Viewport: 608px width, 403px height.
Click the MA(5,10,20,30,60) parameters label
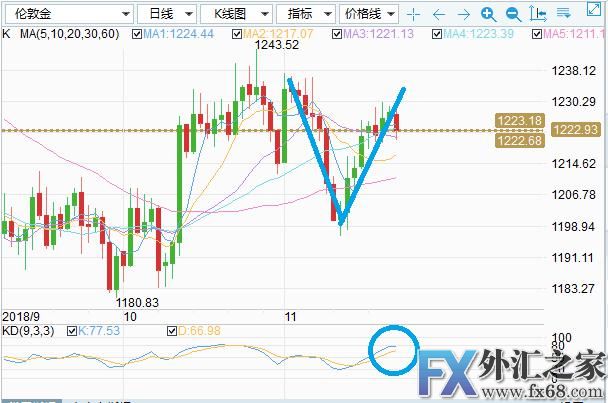[x=74, y=33]
